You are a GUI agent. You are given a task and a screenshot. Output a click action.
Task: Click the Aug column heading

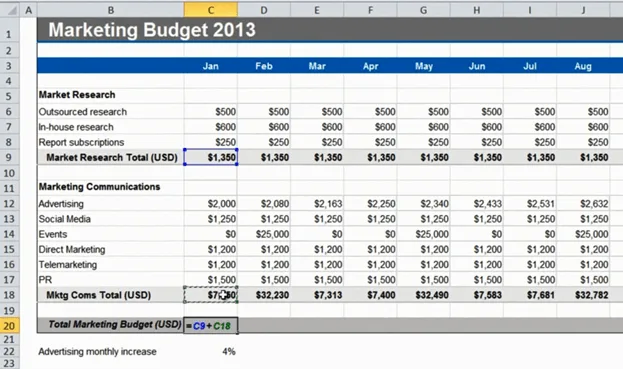583,66
